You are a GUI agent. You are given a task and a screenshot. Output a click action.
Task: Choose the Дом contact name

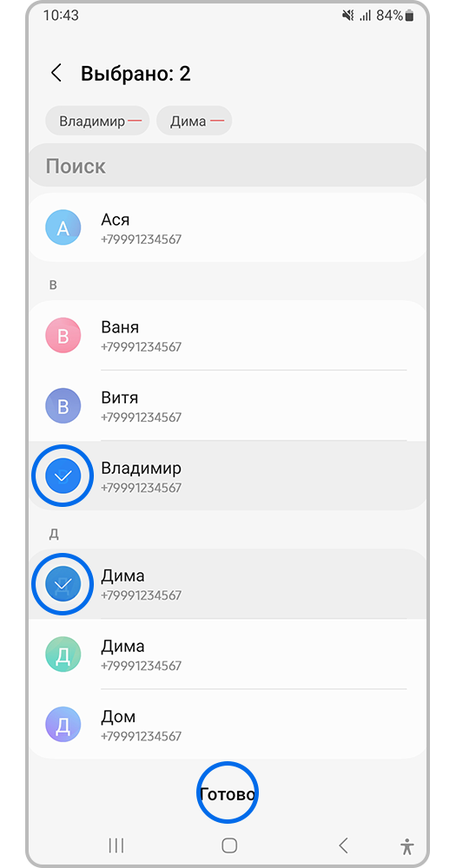click(118, 717)
